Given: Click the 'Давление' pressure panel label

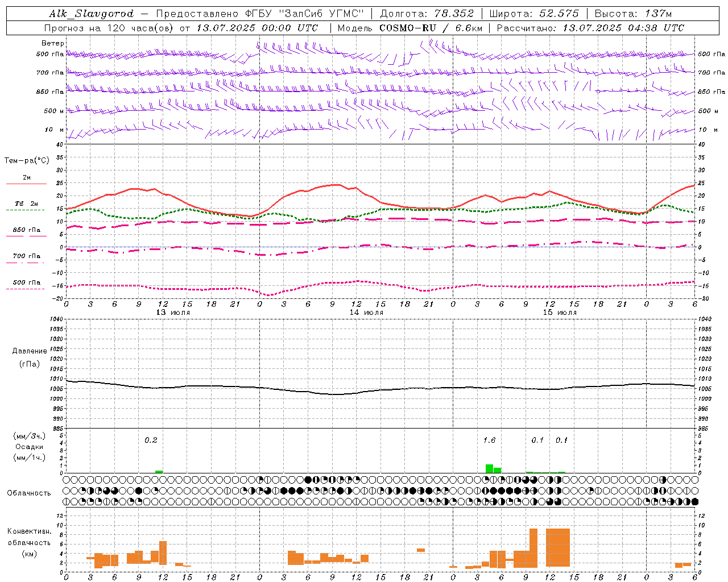Looking at the screenshot, I should point(30,351).
